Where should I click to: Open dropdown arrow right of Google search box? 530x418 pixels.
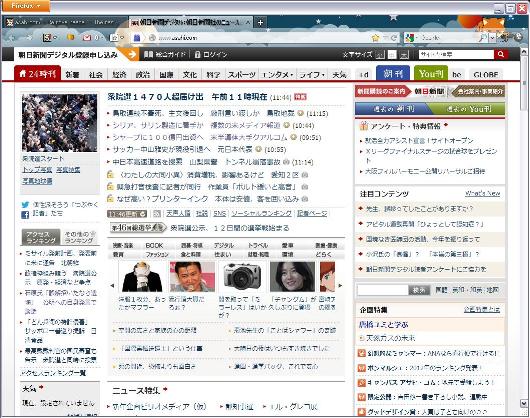492,38
